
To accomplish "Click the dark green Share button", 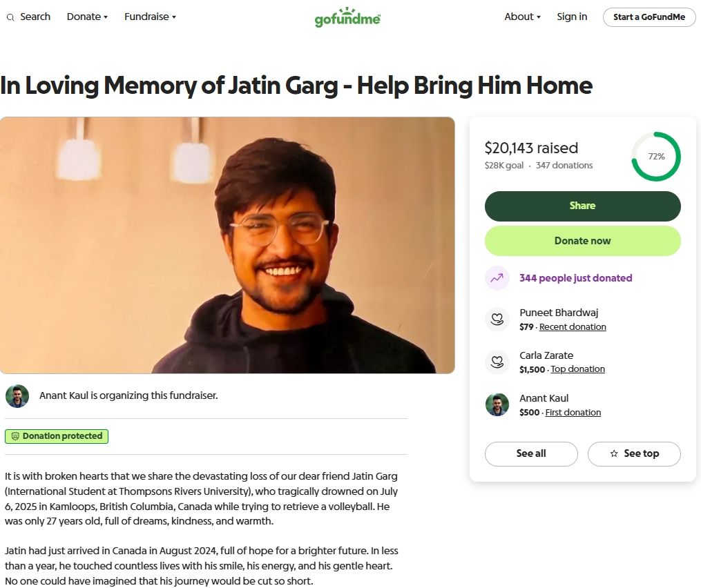I will coord(582,206).
